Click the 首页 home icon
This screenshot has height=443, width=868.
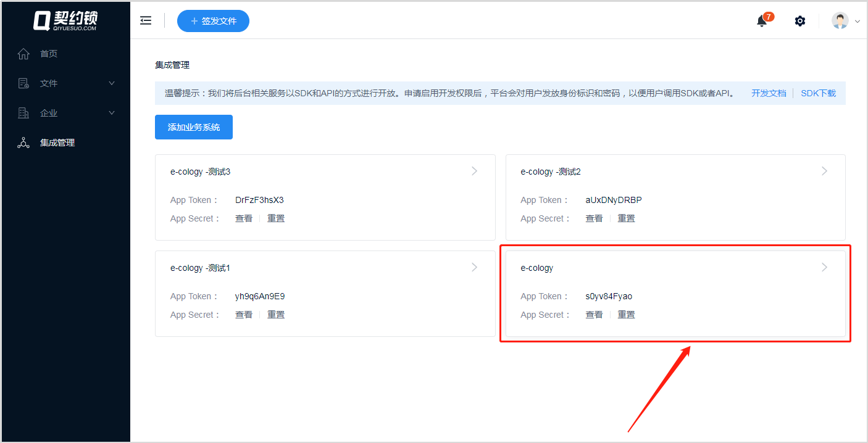tap(23, 54)
